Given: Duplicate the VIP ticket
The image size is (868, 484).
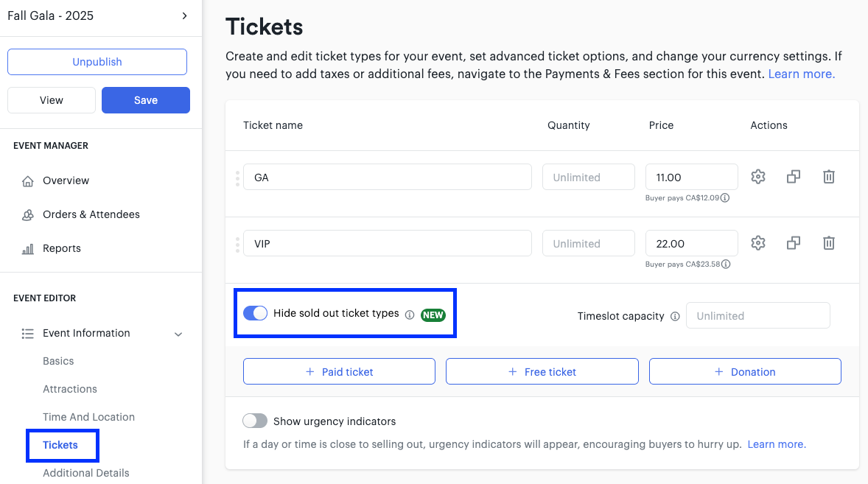Looking at the screenshot, I should click(793, 242).
